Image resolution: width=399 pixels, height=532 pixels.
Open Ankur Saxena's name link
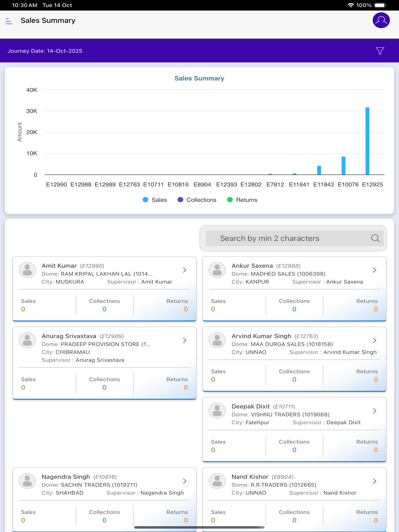(x=252, y=266)
